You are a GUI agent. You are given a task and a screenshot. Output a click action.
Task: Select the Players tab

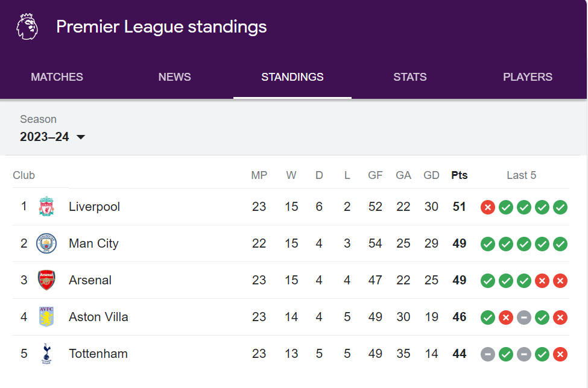tap(528, 77)
